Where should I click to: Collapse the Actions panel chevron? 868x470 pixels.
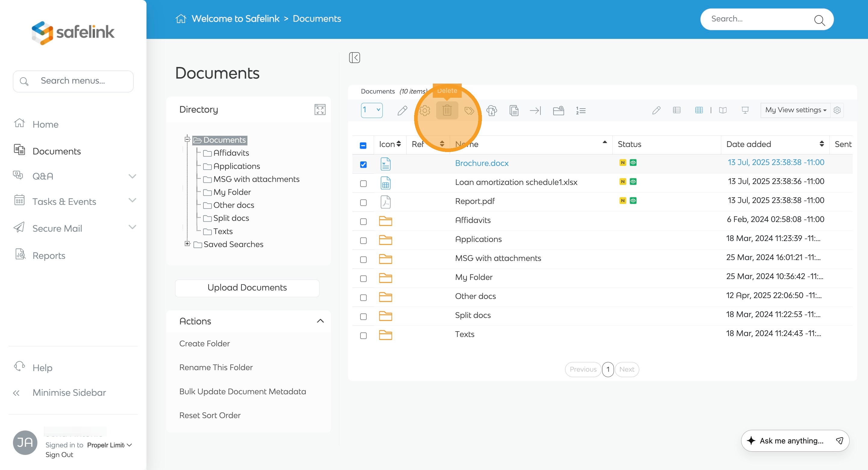pos(320,321)
